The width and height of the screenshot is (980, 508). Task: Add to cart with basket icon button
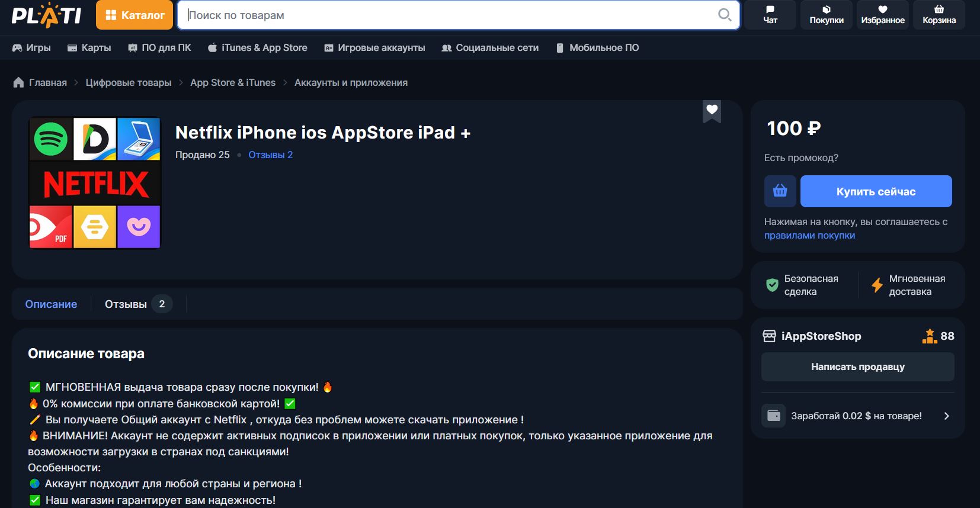coord(780,191)
